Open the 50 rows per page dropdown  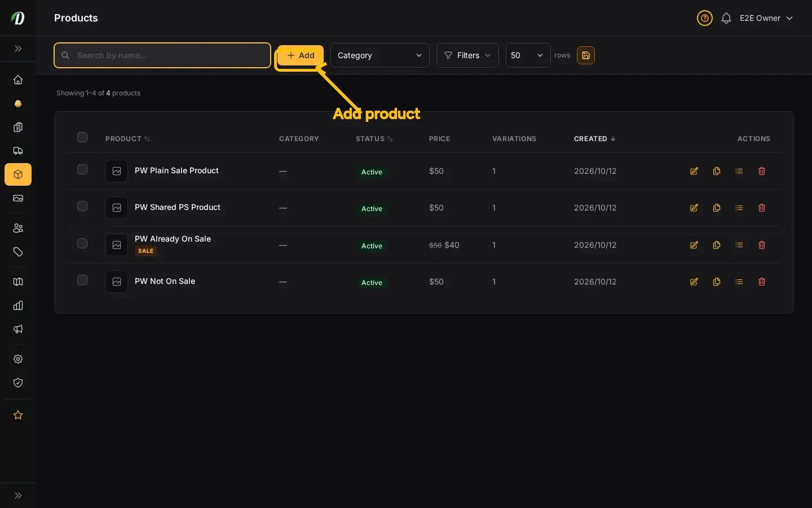pos(528,55)
